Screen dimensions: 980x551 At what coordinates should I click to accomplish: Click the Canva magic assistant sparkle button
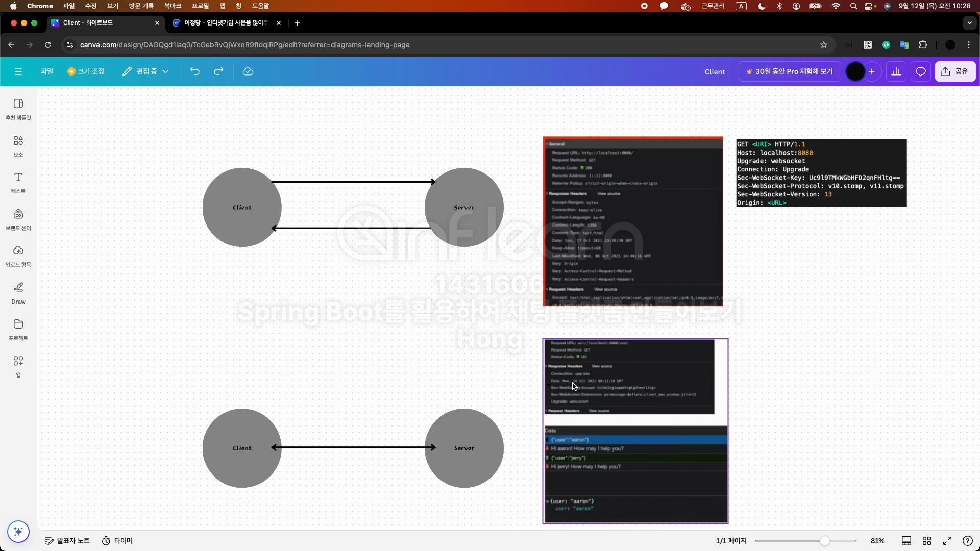18,532
